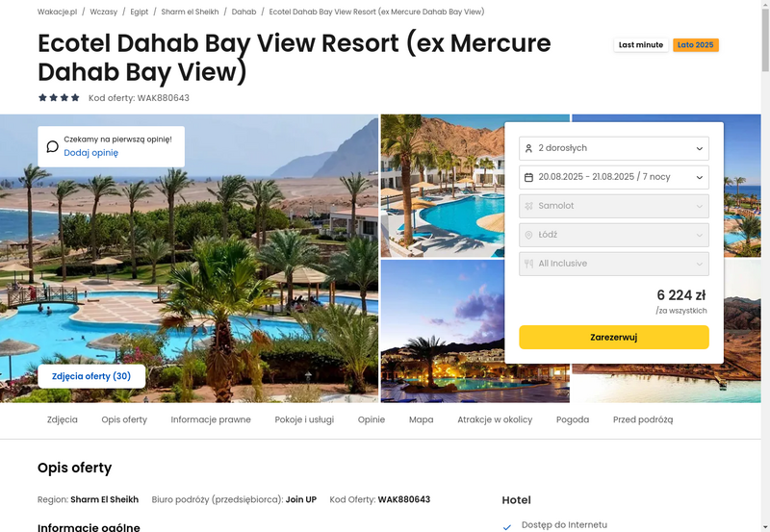Open Zdjęcia oferty (30) gallery button
This screenshot has height=532, width=770.
(x=91, y=376)
